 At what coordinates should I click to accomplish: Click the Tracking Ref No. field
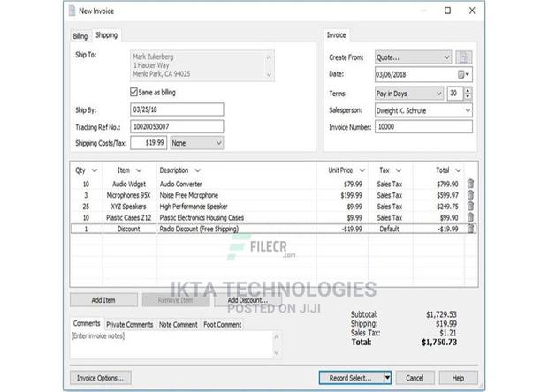[x=177, y=127]
